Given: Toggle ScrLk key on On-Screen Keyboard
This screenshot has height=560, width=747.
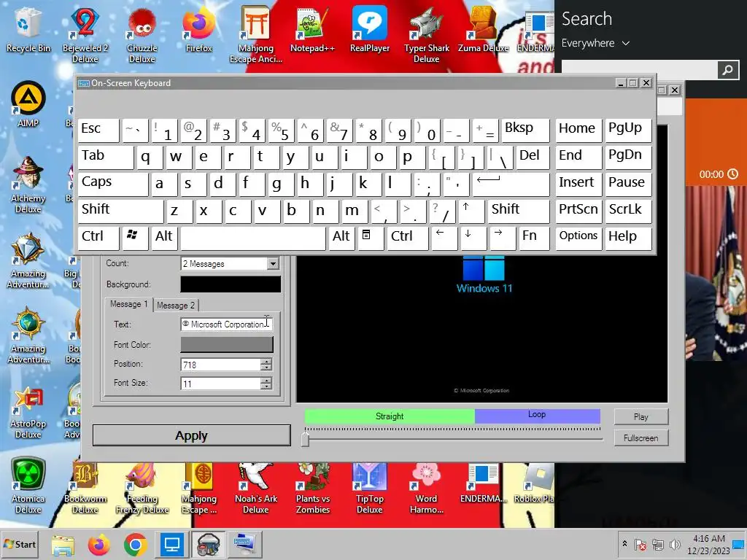Looking at the screenshot, I should (x=629, y=211).
